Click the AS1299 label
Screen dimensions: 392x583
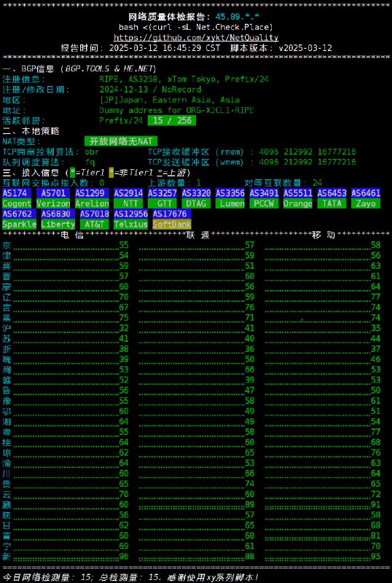click(x=93, y=193)
